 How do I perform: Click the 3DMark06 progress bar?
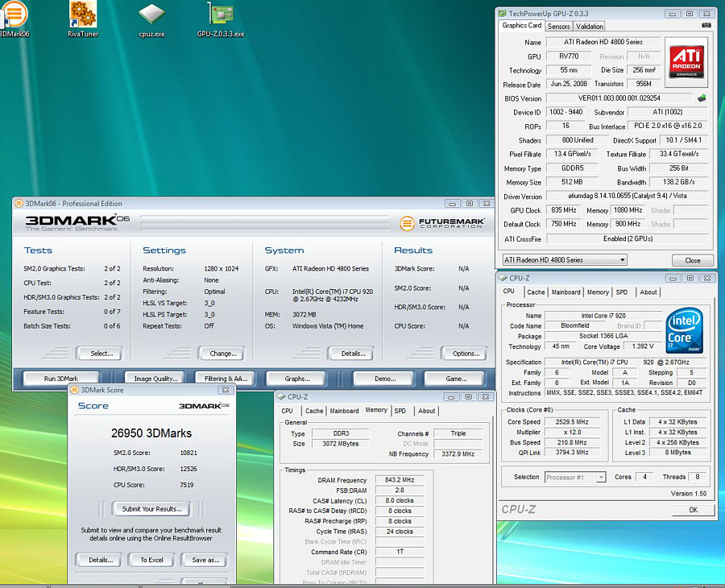(x=265, y=223)
